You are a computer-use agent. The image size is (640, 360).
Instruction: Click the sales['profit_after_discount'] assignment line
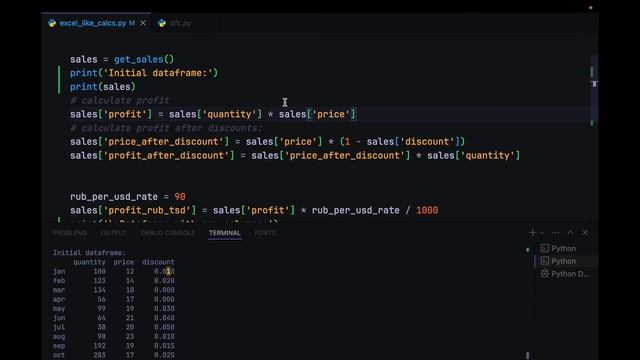tap(295, 156)
